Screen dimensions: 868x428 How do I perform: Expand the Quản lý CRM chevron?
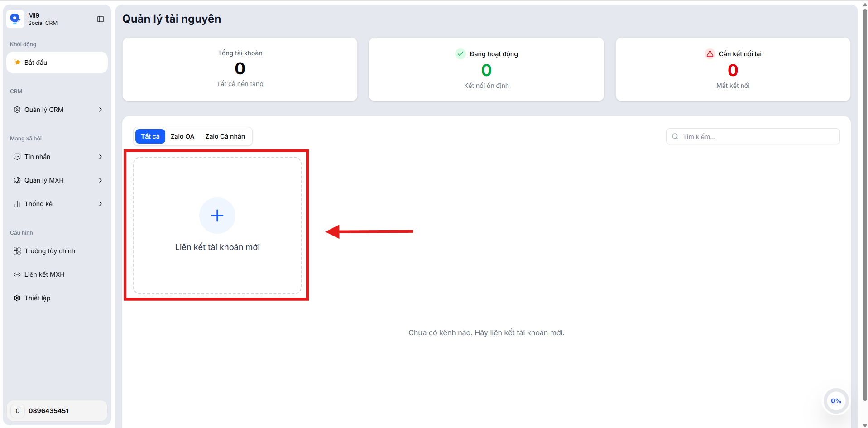click(x=101, y=110)
